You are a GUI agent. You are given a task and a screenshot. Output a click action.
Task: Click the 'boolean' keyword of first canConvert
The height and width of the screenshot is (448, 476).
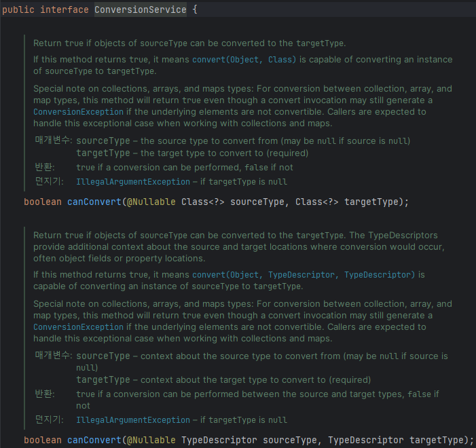click(43, 202)
